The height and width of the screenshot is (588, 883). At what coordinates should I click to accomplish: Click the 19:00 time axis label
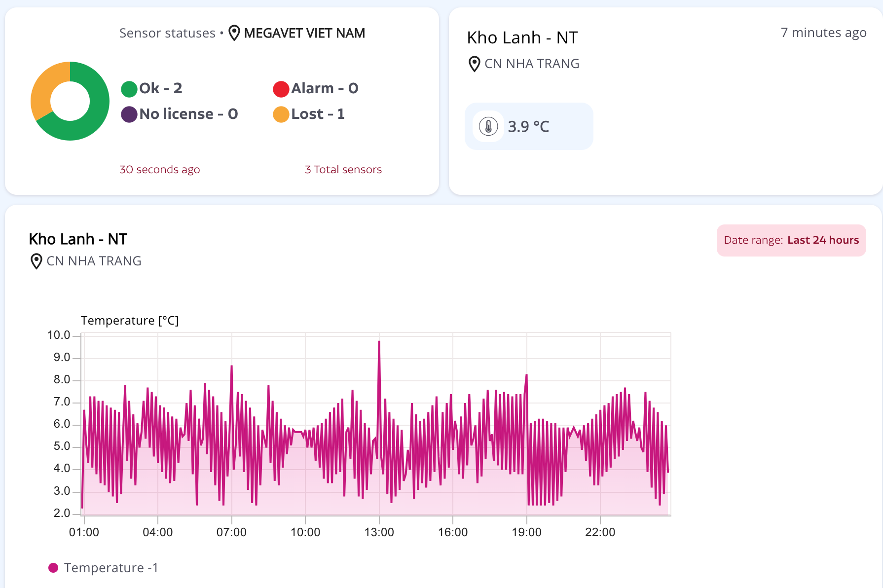coord(526,532)
